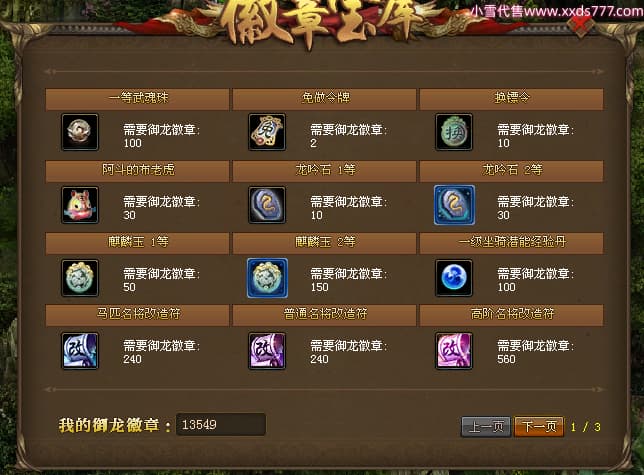Click the 普通名将改造符 purple talisman icon
Screen dimensions: 644x475
267,351
